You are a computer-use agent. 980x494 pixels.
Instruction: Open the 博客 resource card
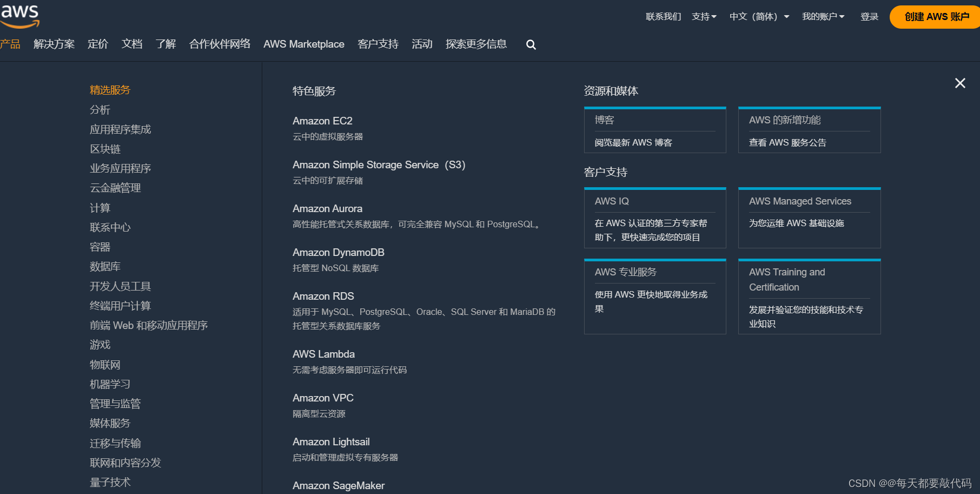(655, 130)
